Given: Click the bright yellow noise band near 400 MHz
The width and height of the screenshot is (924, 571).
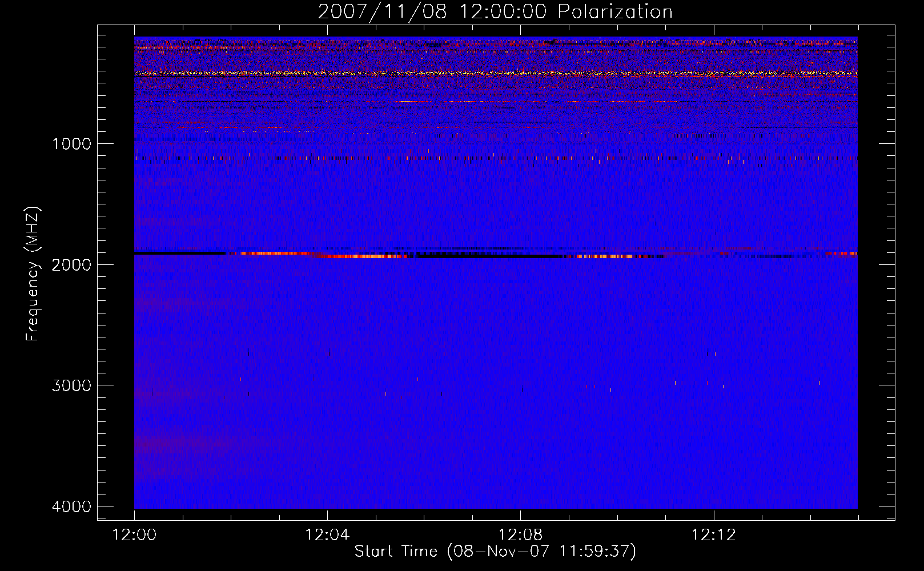Looking at the screenshot, I should click(x=496, y=73).
